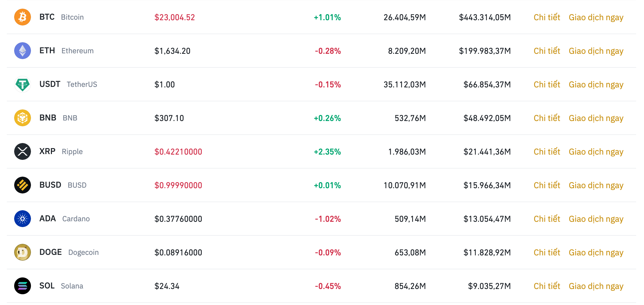Click the ETH market cap $199.983,37M
Image resolution: width=644 pixels, height=305 pixels.
tap(485, 51)
